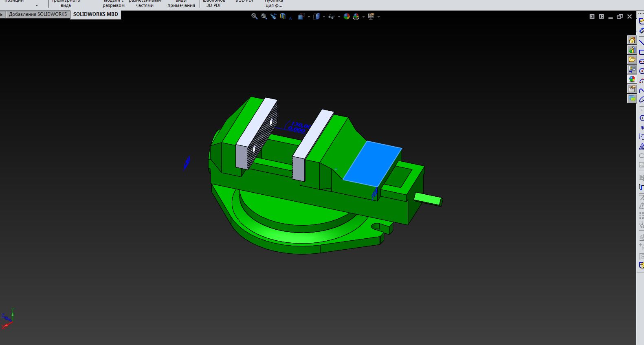Click the трехмерного вида ribbon command

click(x=66, y=3)
